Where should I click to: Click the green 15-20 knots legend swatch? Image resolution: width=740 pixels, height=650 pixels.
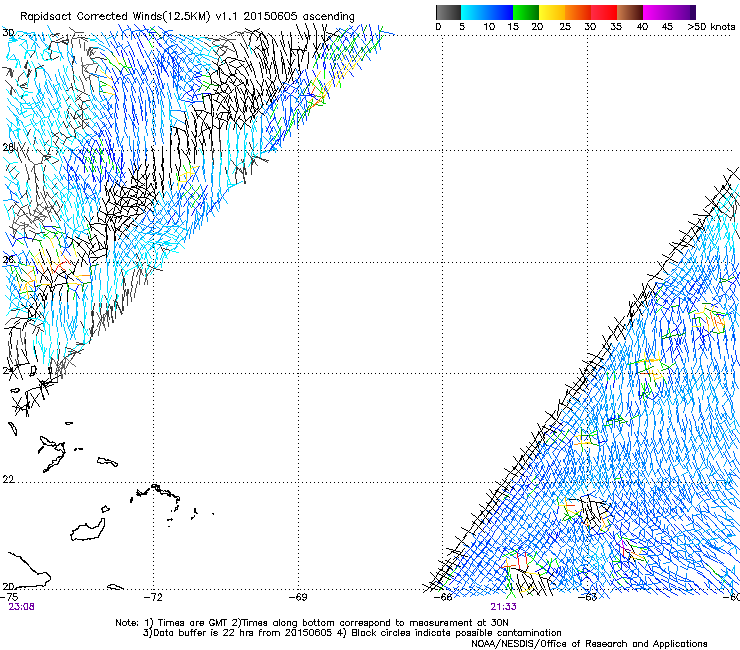[526, 12]
